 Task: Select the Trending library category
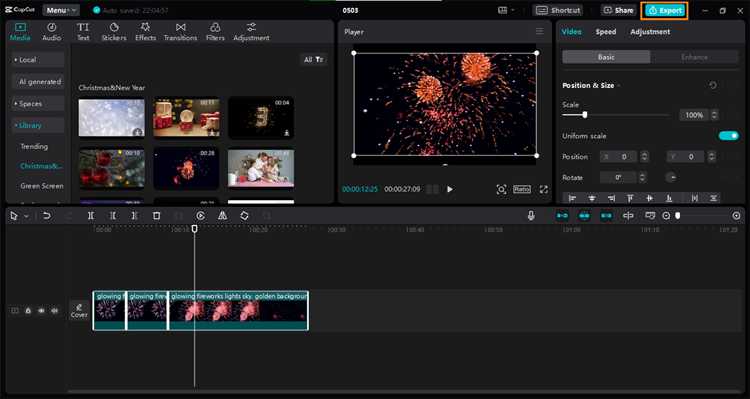click(x=34, y=146)
